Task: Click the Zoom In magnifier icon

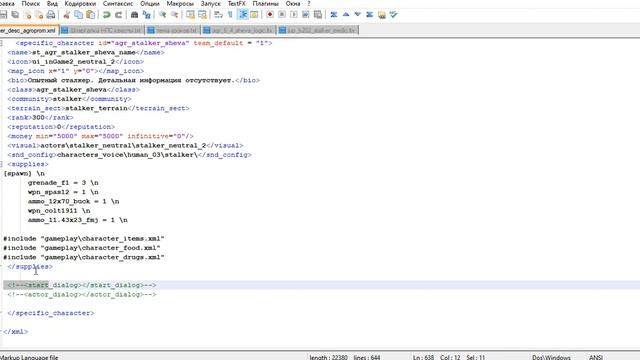Action: tap(162, 15)
